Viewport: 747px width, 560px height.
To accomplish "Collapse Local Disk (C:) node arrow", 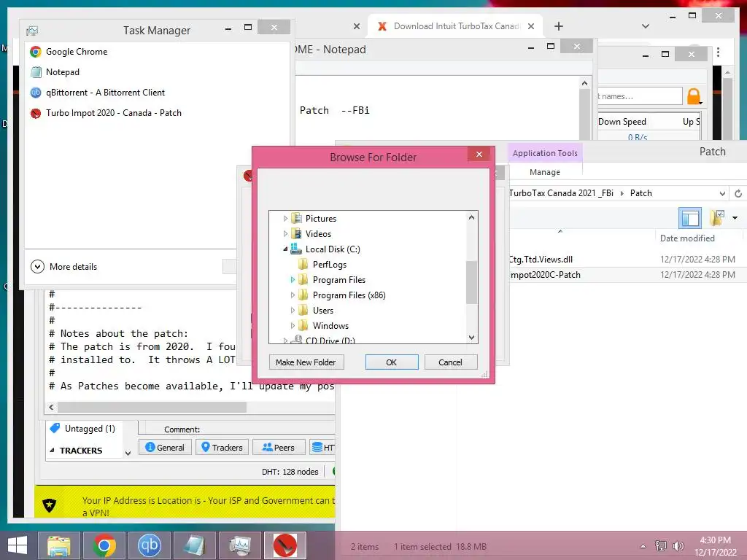I will [x=285, y=249].
